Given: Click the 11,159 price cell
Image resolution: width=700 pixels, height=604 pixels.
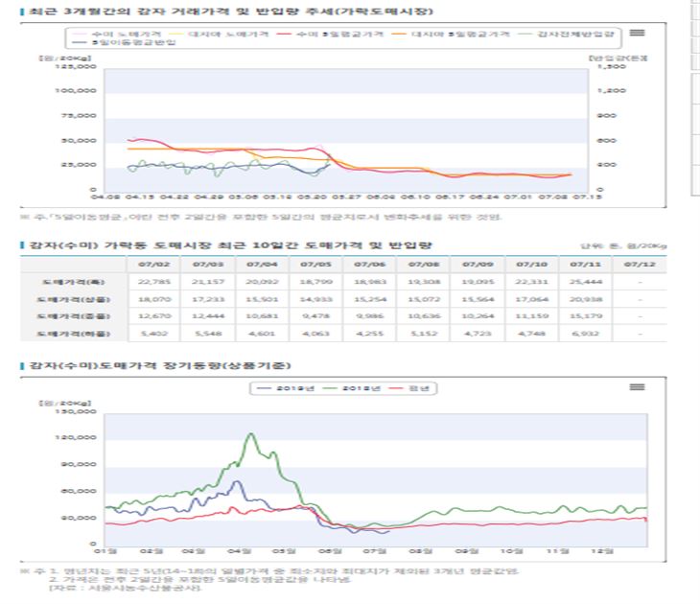Looking at the screenshot, I should (531, 316).
